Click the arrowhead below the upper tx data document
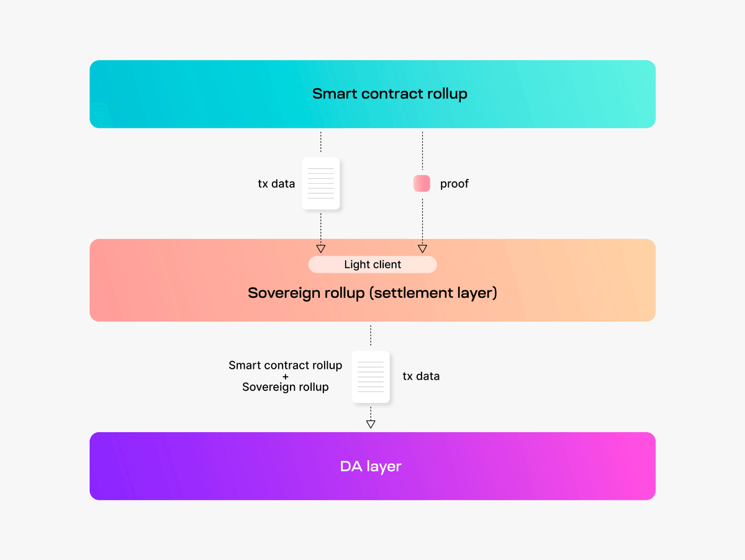Viewport: 745px width, 560px height. 320,248
